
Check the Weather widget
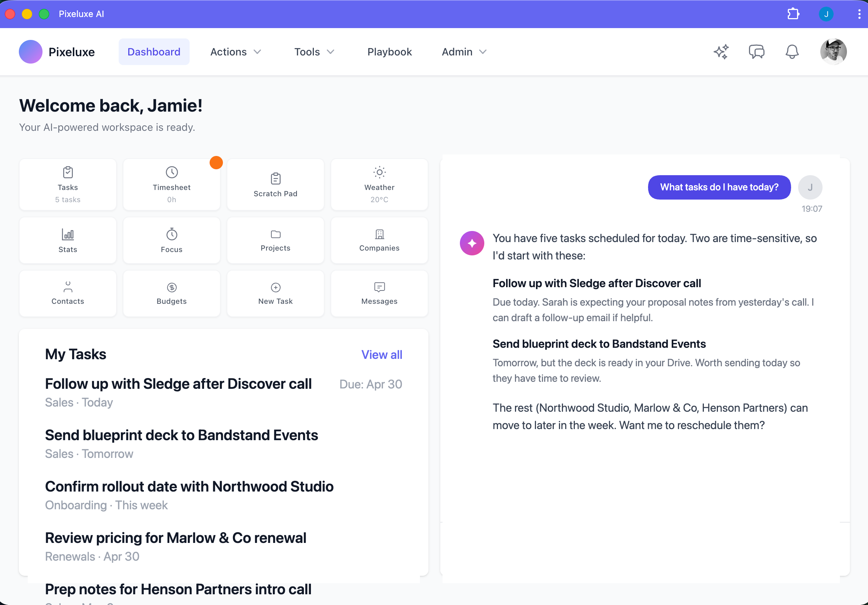379,184
